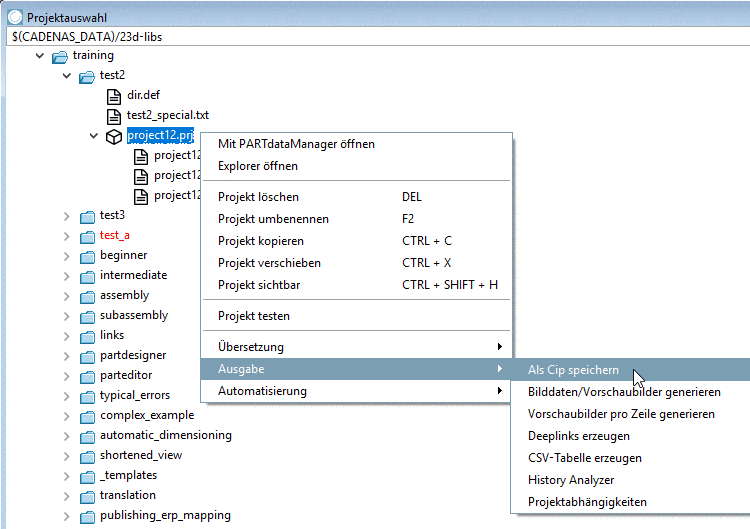Choose Explorer öffnen from context menu
Image resolution: width=750 pixels, height=529 pixels.
(x=356, y=166)
